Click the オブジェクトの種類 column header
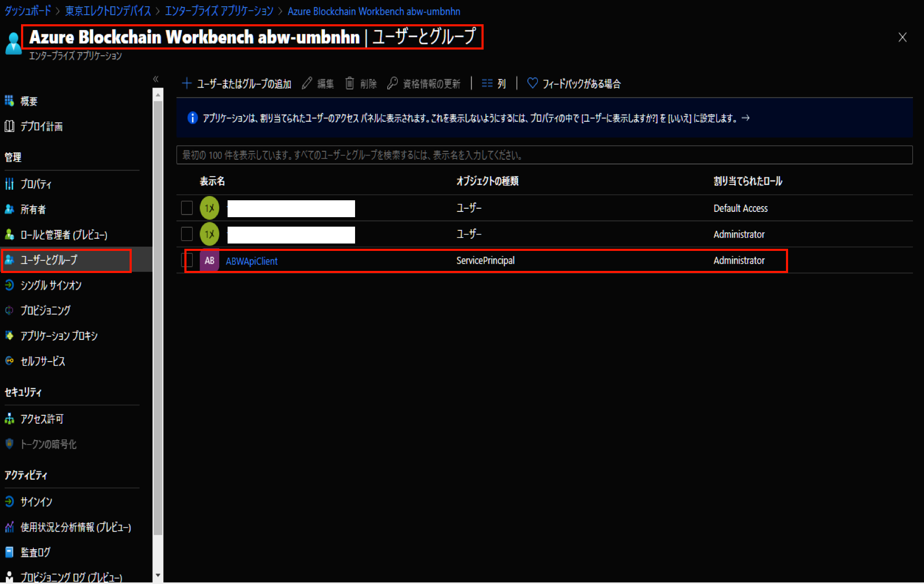This screenshot has width=924, height=584. (x=487, y=181)
